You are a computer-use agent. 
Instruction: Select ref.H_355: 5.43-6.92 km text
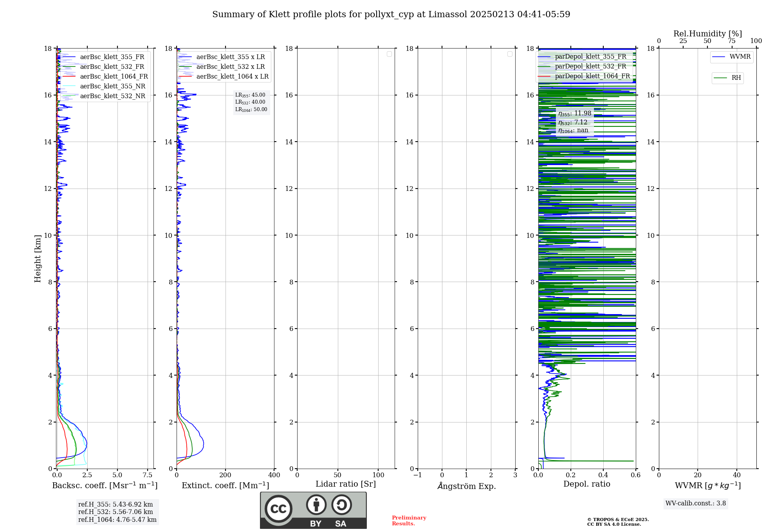pos(115,505)
